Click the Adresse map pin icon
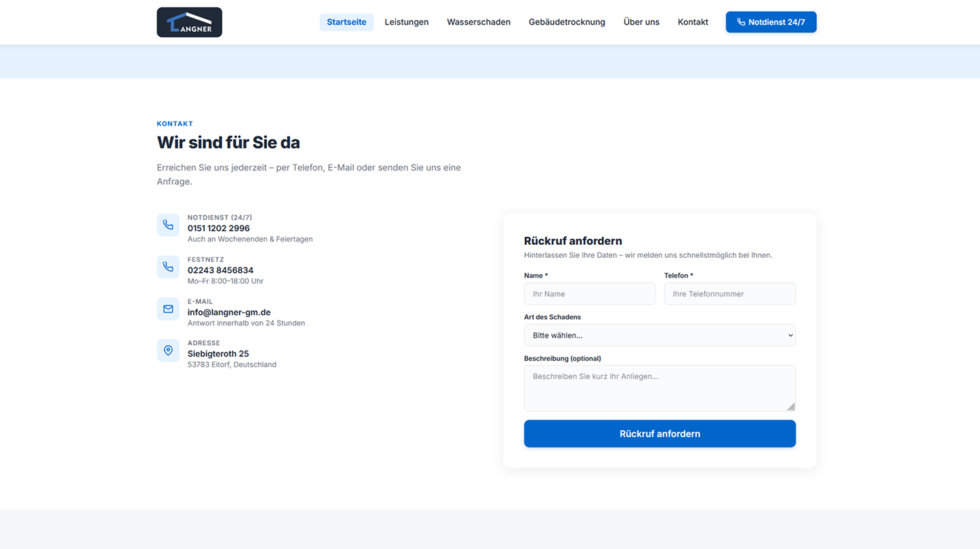 (x=168, y=351)
